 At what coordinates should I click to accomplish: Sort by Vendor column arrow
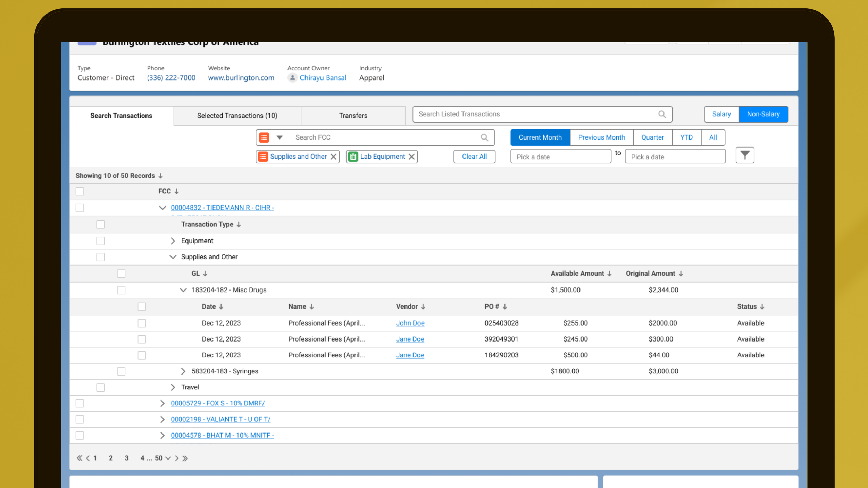pos(423,307)
